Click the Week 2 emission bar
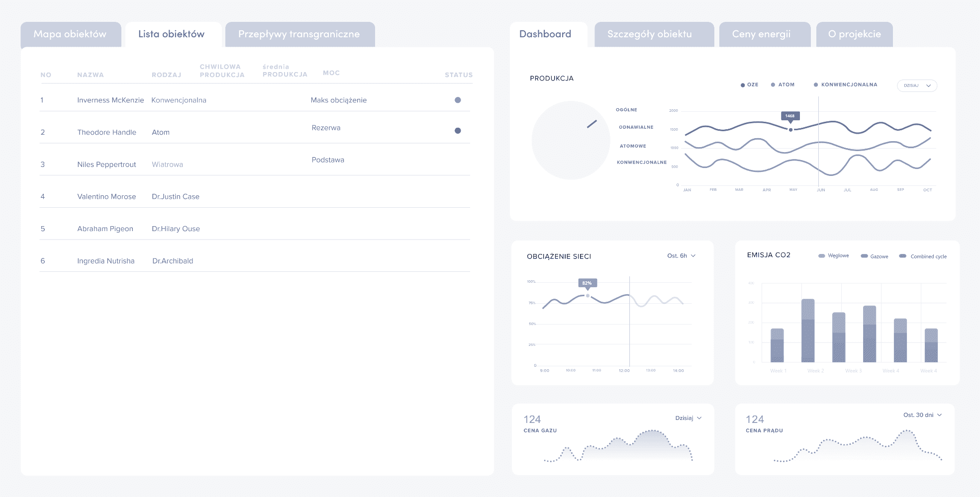Viewport: 980px width, 497px height. [x=808, y=331]
